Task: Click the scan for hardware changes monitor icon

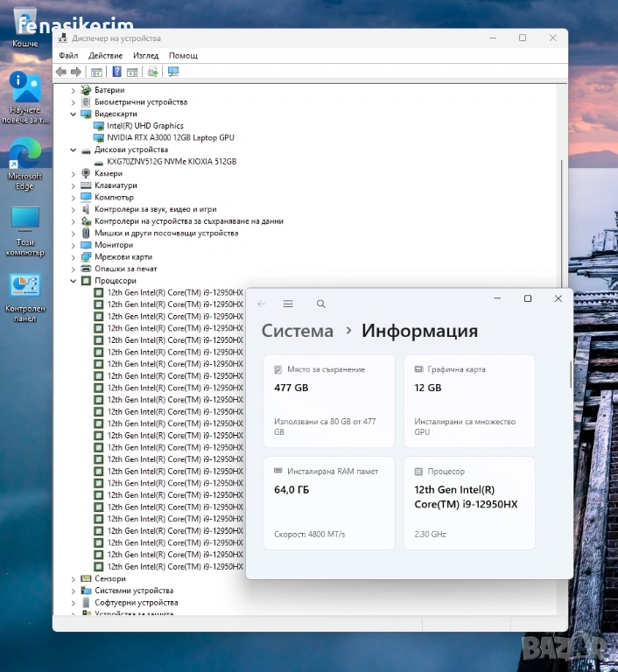Action: 173,72
